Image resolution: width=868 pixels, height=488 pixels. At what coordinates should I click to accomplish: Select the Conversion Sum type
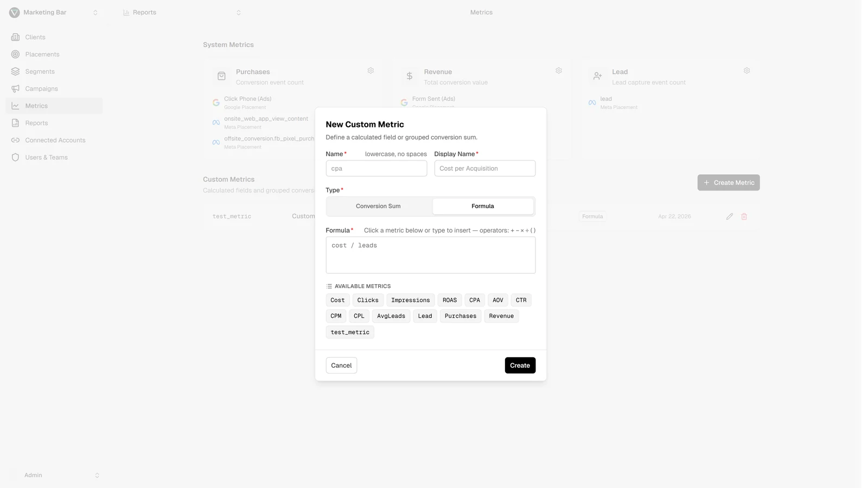(378, 206)
